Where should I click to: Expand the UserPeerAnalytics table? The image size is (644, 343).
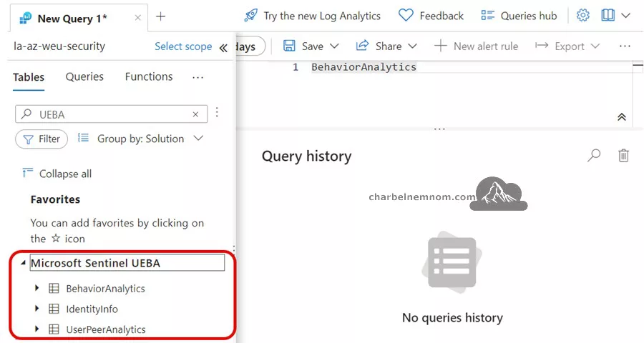(x=37, y=329)
